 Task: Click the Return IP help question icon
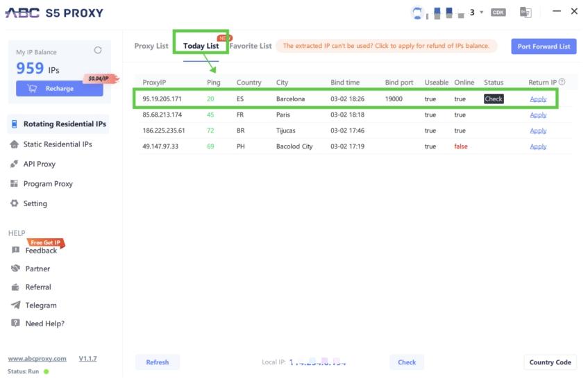tap(562, 82)
